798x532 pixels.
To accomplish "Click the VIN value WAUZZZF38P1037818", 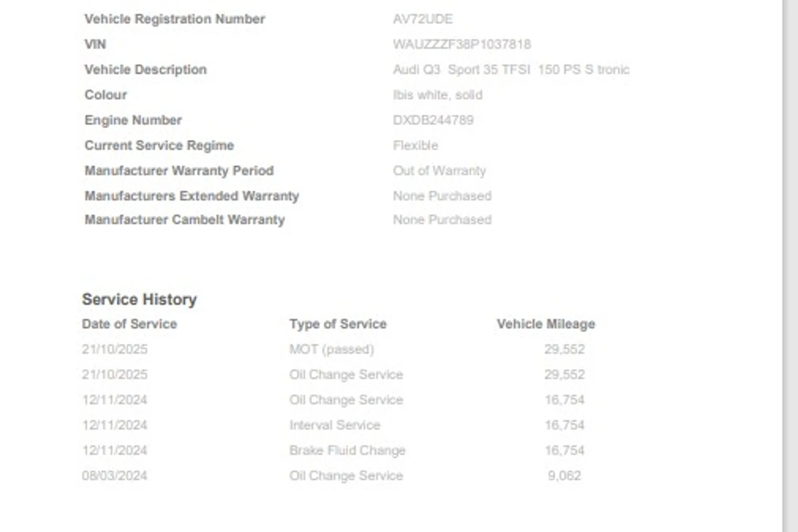I will (x=462, y=44).
